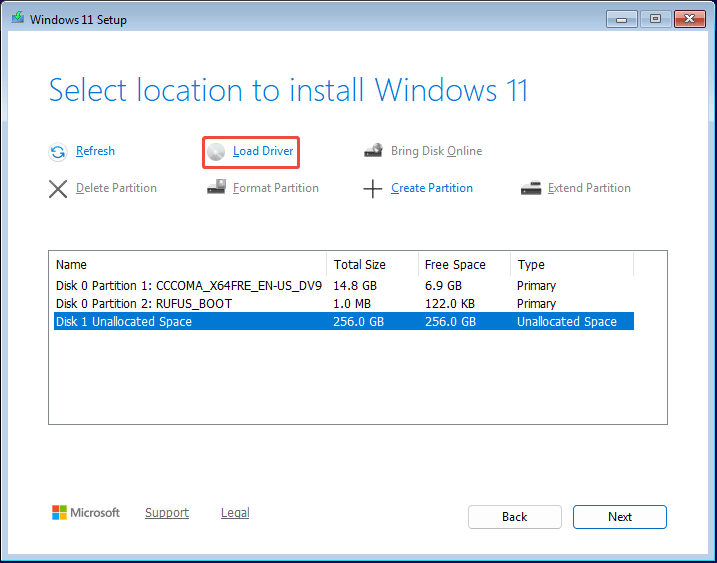Image resolution: width=717 pixels, height=563 pixels.
Task: Click the Bring Disk Online label
Action: [436, 151]
